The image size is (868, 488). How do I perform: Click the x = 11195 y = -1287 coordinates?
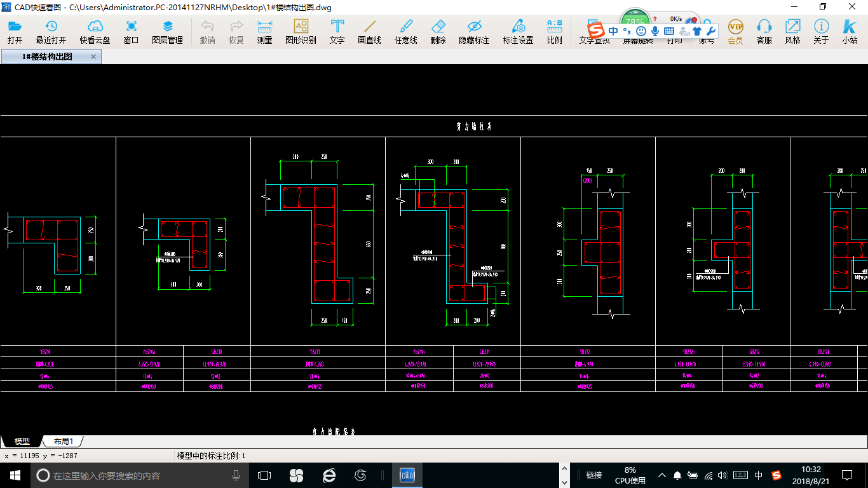pos(41,456)
